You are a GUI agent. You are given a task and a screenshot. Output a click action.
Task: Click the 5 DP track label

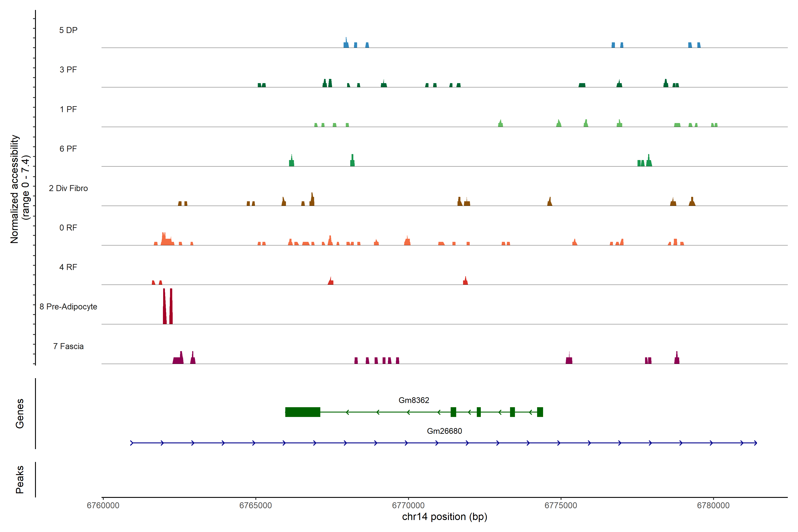tap(68, 30)
